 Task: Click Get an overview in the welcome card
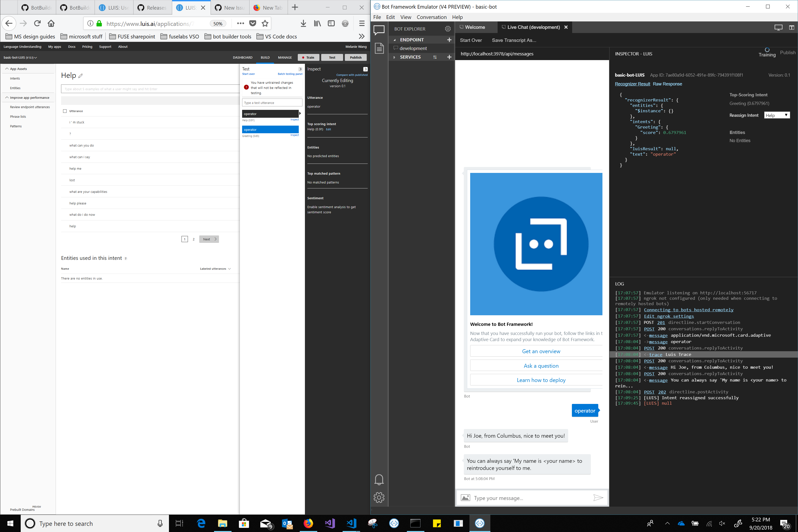pos(541,351)
